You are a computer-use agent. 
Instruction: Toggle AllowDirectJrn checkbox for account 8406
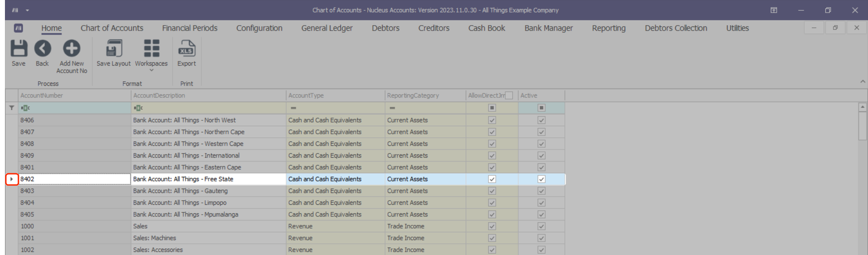(x=492, y=120)
